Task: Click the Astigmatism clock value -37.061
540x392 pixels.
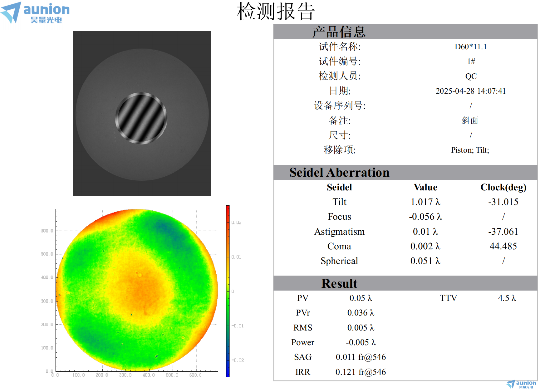Action: [503, 232]
